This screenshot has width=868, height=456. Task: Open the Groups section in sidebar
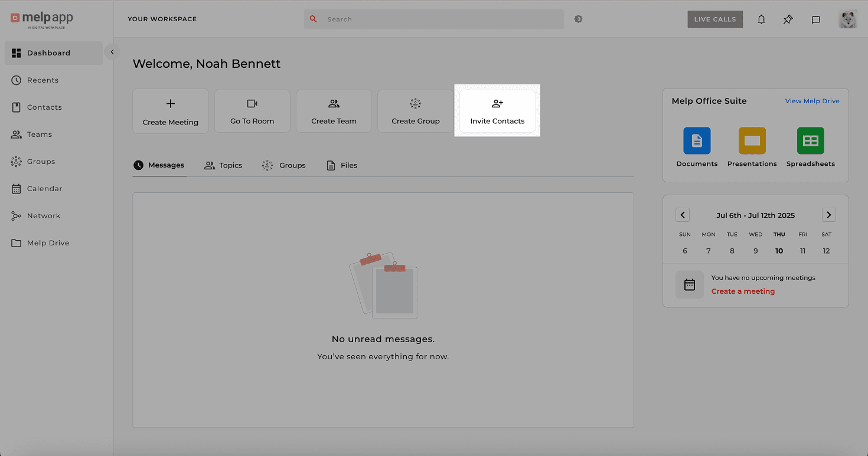pos(40,161)
